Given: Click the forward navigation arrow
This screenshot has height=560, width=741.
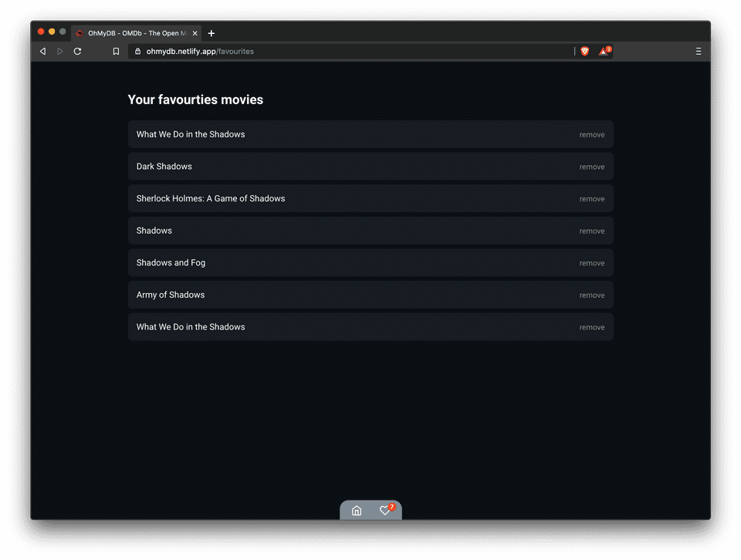Looking at the screenshot, I should point(60,52).
